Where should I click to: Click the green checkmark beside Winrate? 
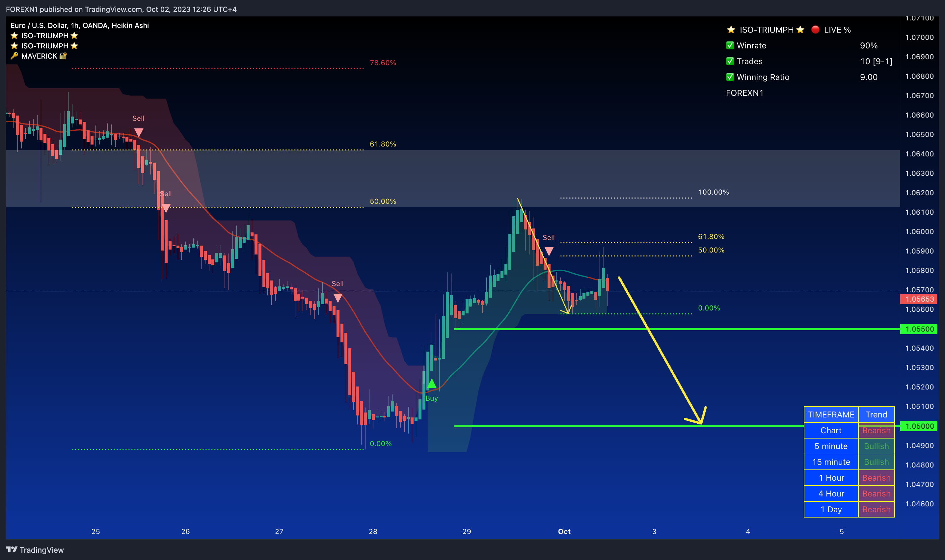click(730, 46)
